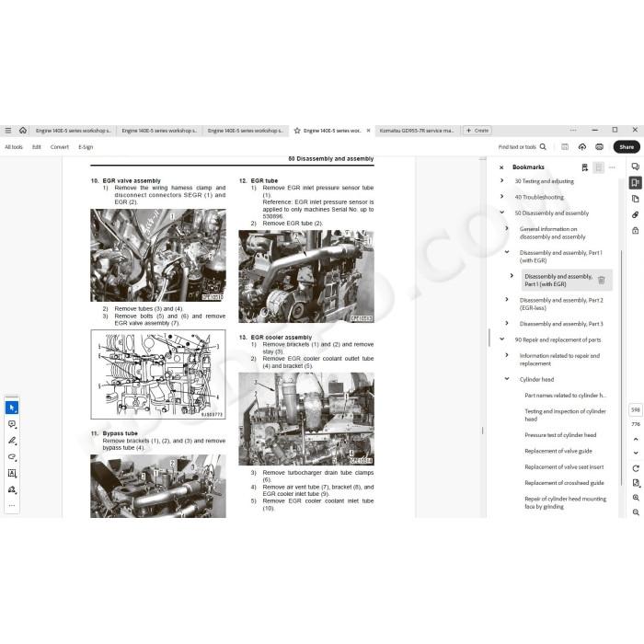This screenshot has height=644, width=644.
Task: Click the Create new tab button
Action: click(477, 131)
